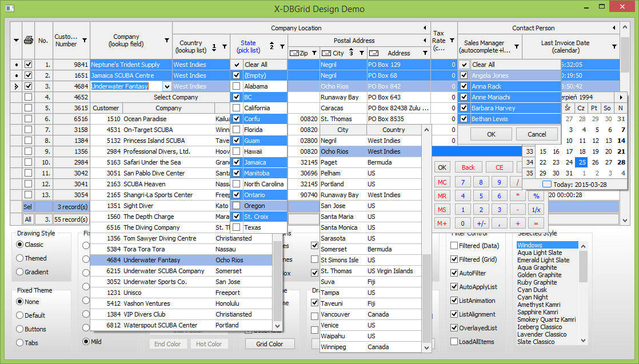639x364 pixels.
Task: Click the printer icon in grid header
Action: (x=29, y=40)
